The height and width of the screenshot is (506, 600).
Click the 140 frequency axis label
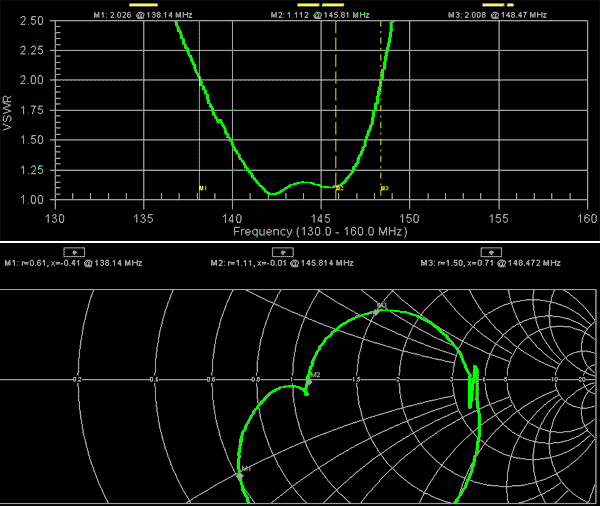tap(232, 219)
